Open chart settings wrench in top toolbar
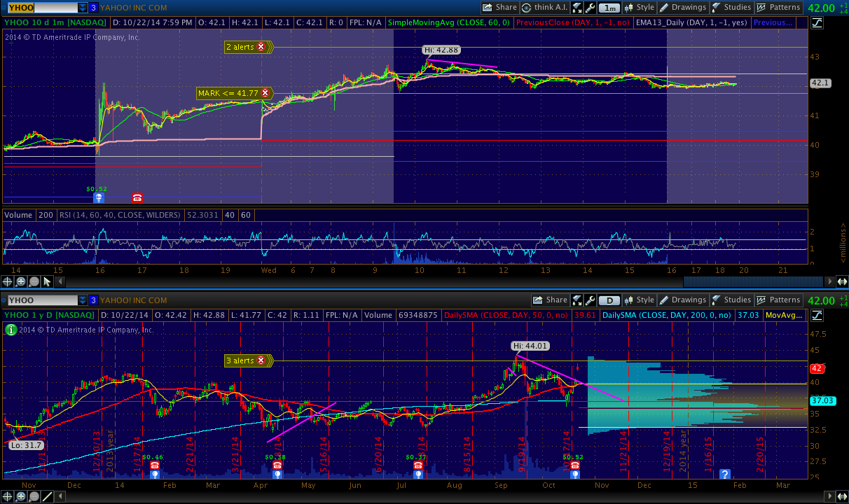This screenshot has height=504, width=849. (x=591, y=8)
